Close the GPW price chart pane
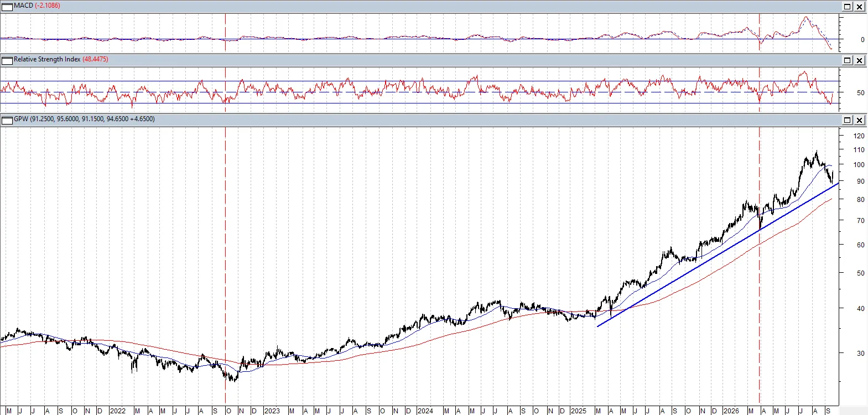868x415 pixels. click(x=860, y=120)
